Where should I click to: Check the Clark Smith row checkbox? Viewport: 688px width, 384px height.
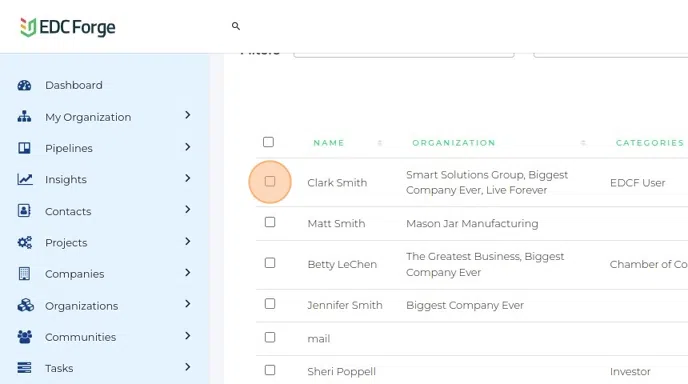[x=270, y=181]
